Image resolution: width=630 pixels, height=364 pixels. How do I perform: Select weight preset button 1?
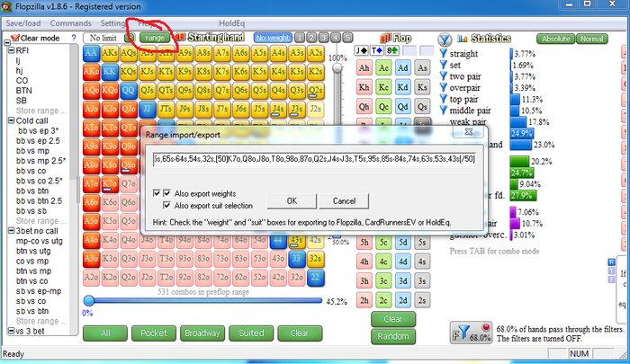[300, 38]
